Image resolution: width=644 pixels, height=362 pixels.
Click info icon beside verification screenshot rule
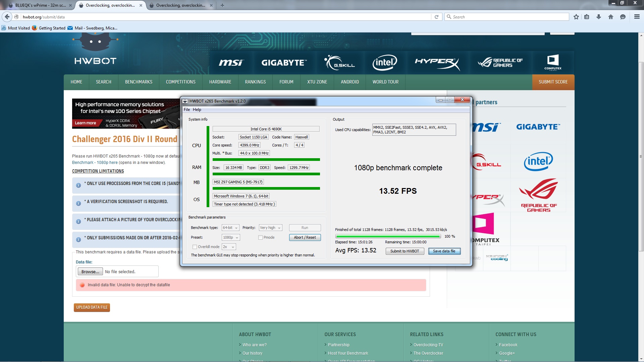point(78,203)
